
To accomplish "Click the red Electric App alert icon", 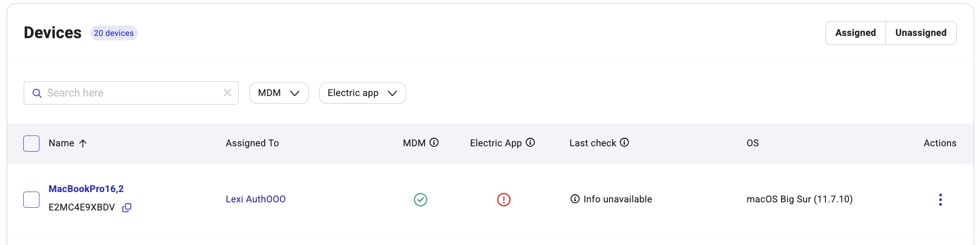I will pos(504,200).
